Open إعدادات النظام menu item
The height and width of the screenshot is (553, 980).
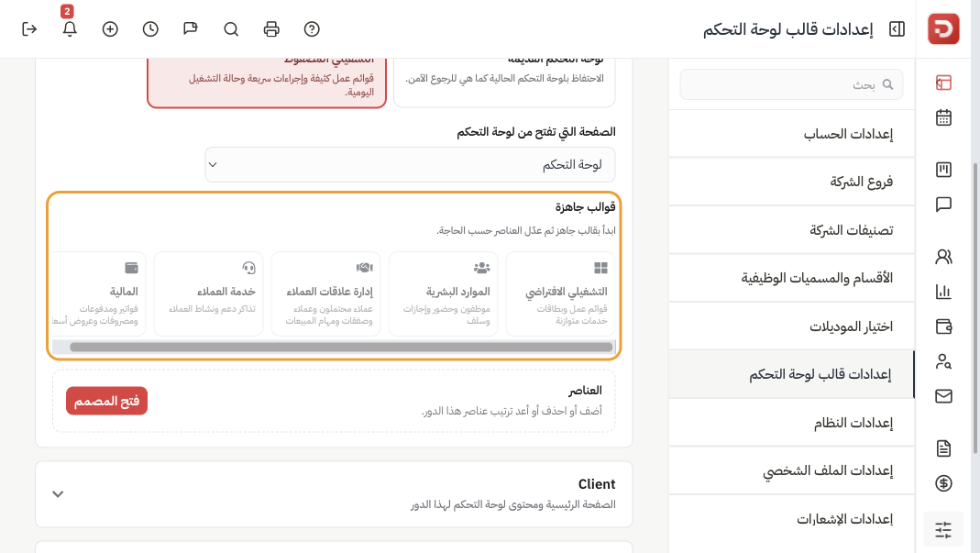pos(791,423)
